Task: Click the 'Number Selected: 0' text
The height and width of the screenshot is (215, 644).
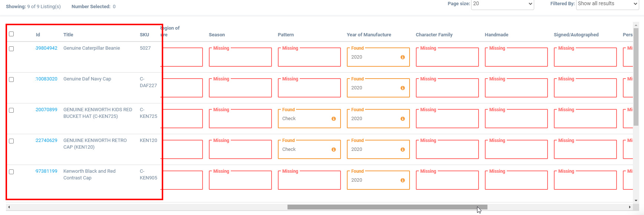Action: [x=93, y=7]
